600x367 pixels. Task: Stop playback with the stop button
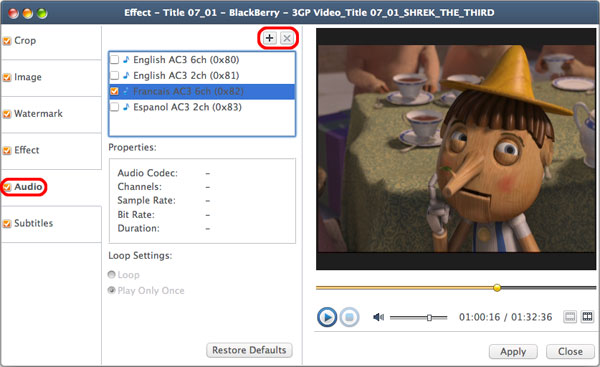pyautogui.click(x=349, y=317)
